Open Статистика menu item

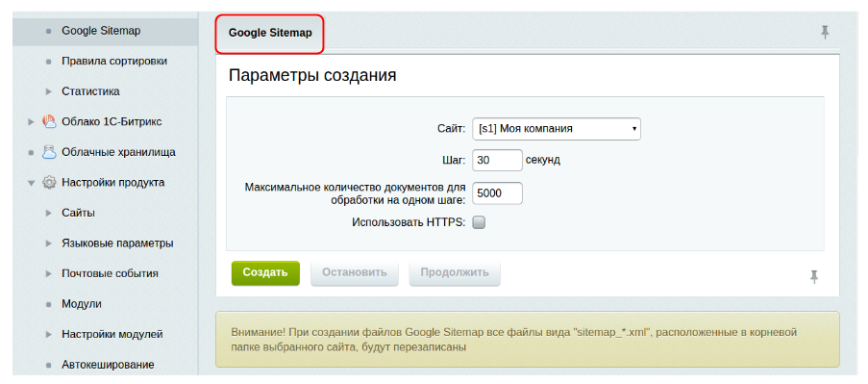(x=90, y=91)
